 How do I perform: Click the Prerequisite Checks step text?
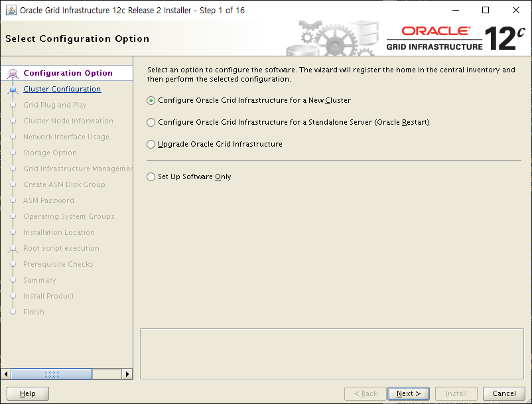click(x=58, y=264)
